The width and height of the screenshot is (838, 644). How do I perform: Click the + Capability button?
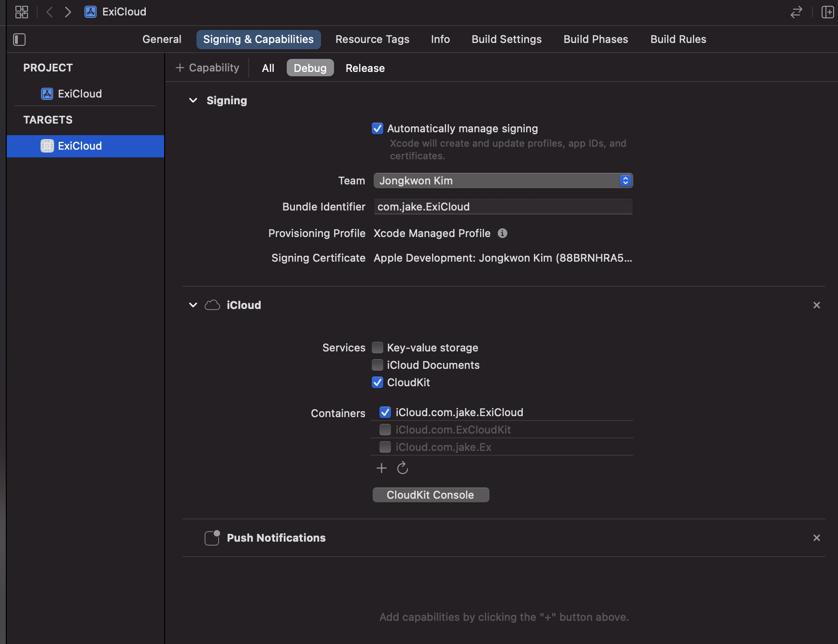pyautogui.click(x=208, y=68)
